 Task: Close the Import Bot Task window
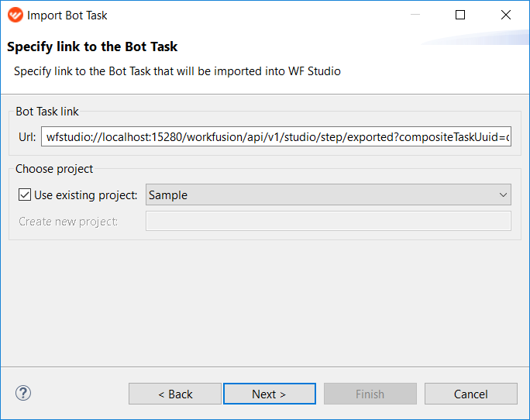506,15
